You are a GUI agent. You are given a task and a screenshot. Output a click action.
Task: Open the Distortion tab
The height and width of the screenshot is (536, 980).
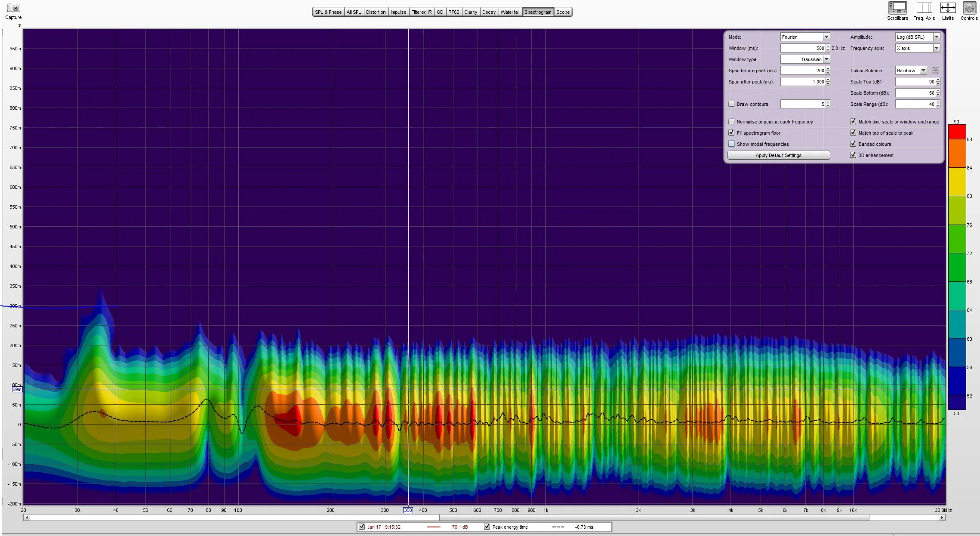pos(376,12)
